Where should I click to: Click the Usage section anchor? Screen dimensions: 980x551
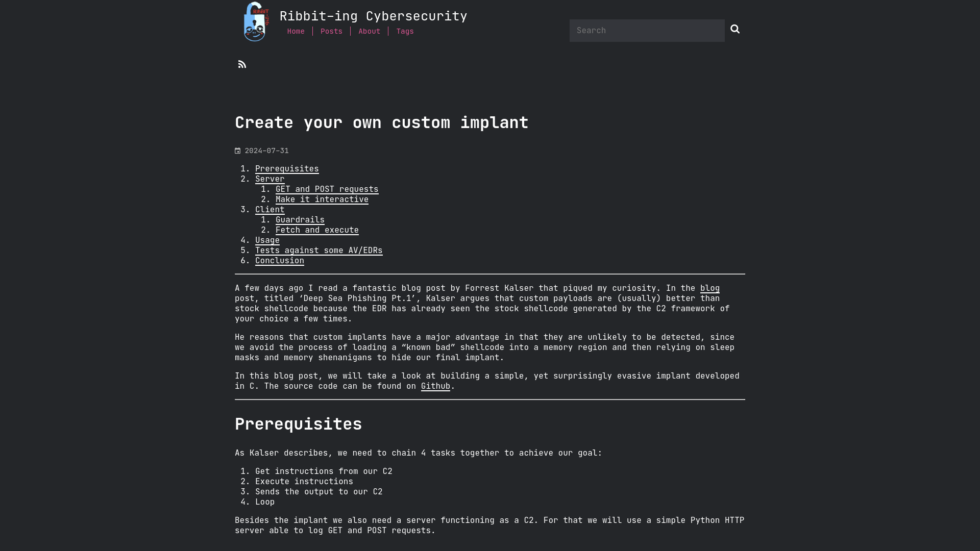tap(267, 240)
